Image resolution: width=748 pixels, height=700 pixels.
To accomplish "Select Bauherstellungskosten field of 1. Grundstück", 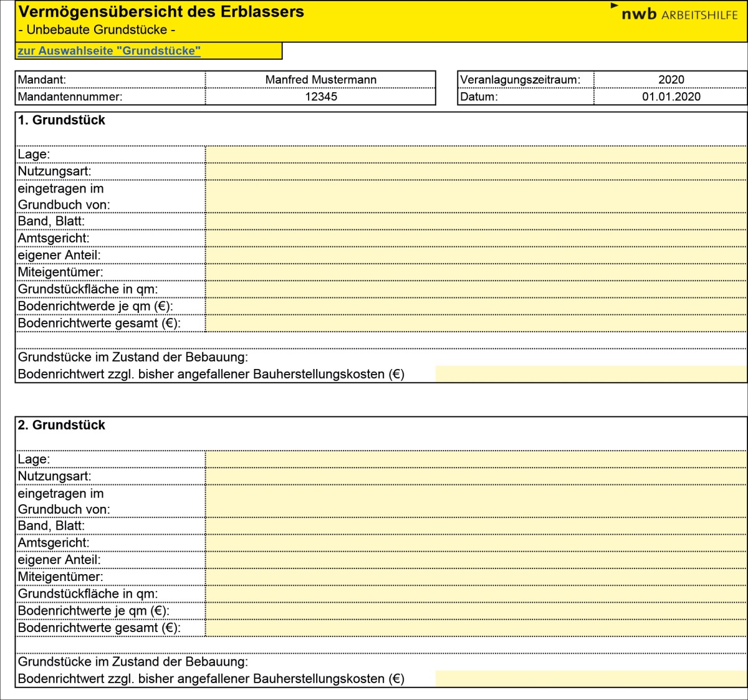I will 590,374.
